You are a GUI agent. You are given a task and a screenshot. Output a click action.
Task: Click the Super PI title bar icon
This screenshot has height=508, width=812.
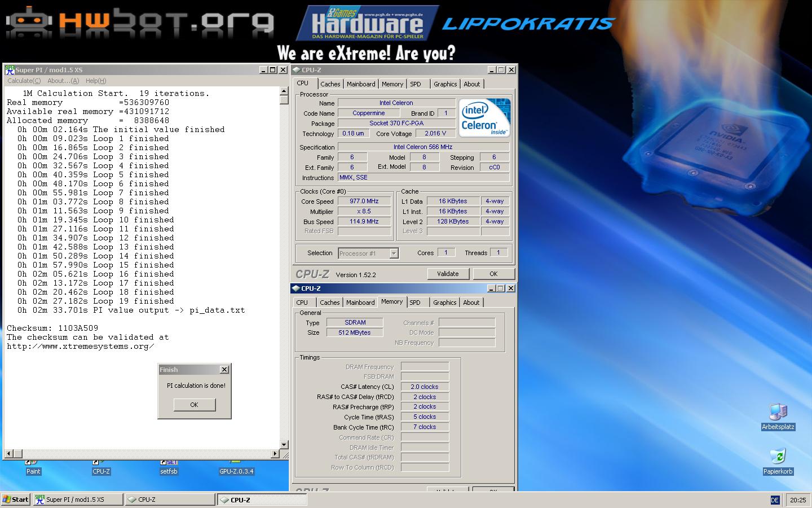(10, 69)
